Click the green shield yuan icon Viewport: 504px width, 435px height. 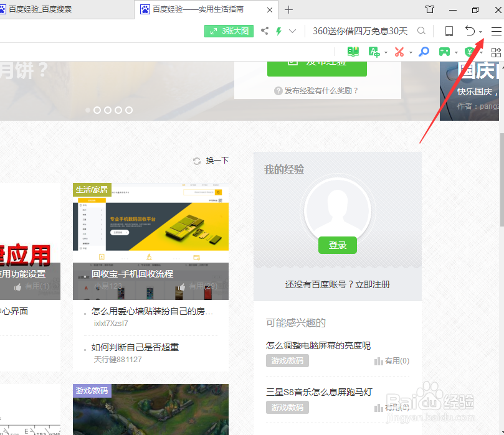[x=470, y=52]
